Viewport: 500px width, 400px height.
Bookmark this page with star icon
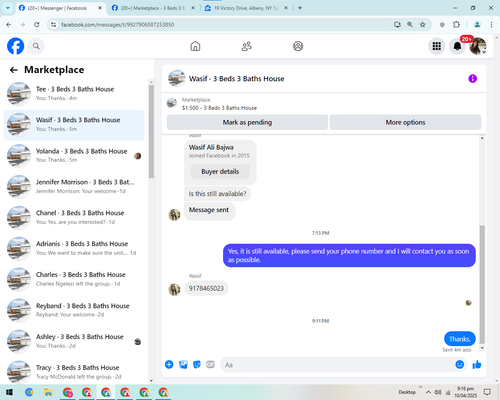click(x=423, y=24)
